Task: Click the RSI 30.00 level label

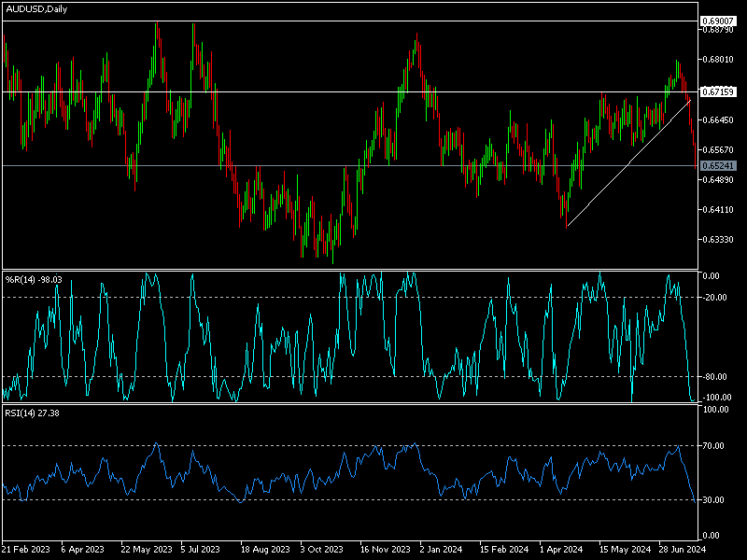Action: (x=714, y=500)
